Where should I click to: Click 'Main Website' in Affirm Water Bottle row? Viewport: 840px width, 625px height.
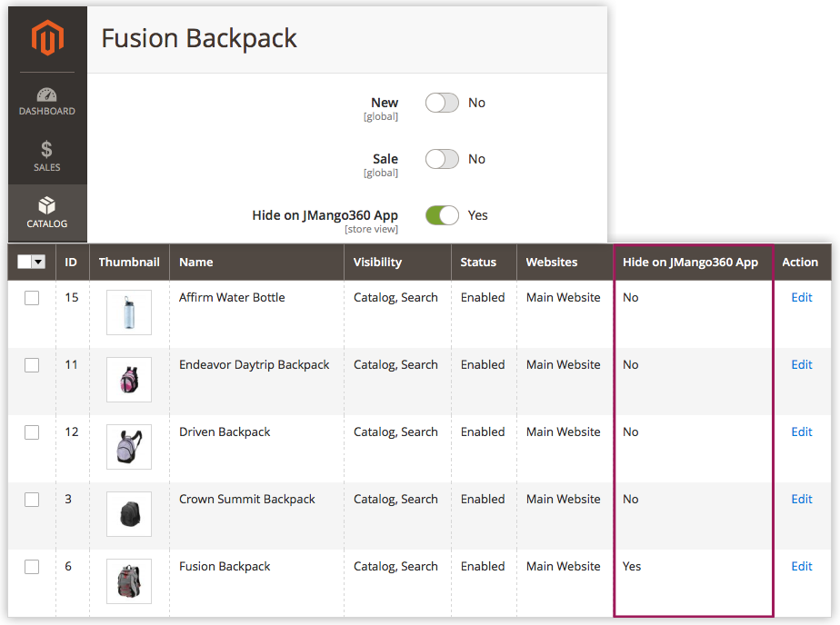click(563, 298)
